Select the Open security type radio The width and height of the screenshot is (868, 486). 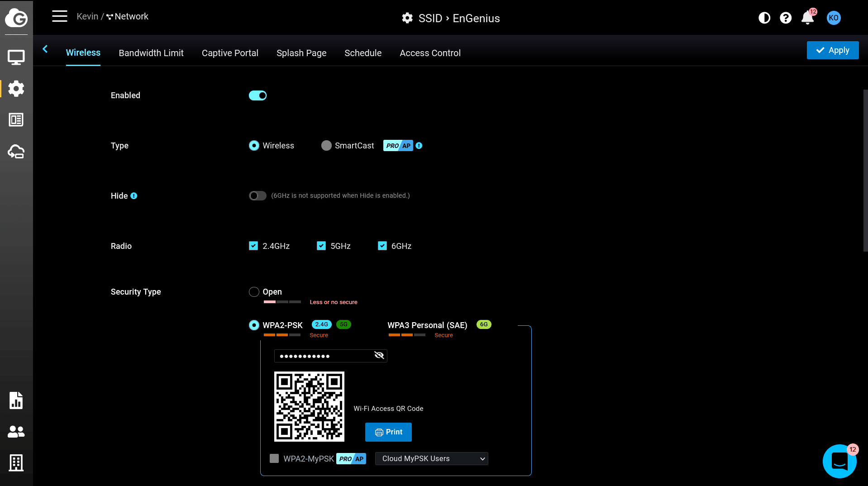tap(254, 292)
